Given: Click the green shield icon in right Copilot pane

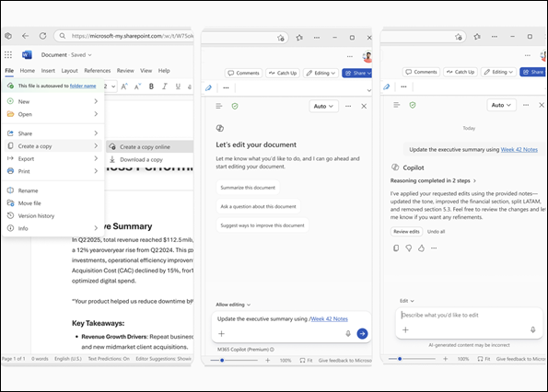Looking at the screenshot, I should click(x=413, y=105).
